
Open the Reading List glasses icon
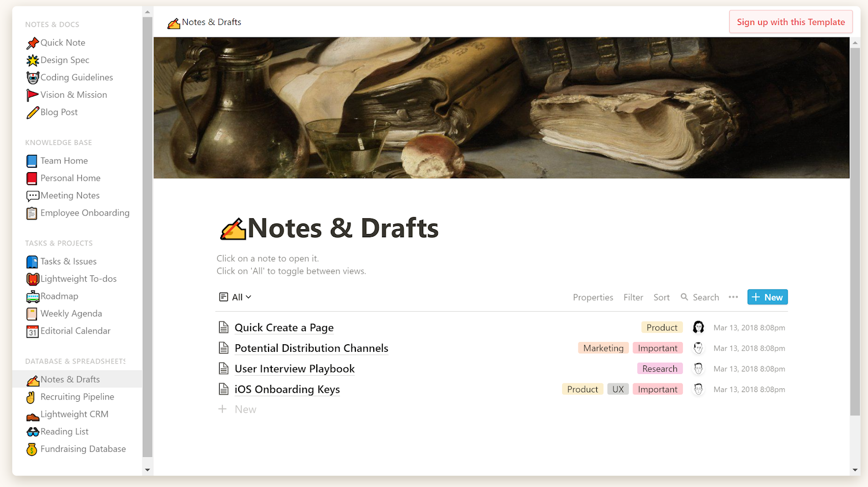click(x=33, y=432)
